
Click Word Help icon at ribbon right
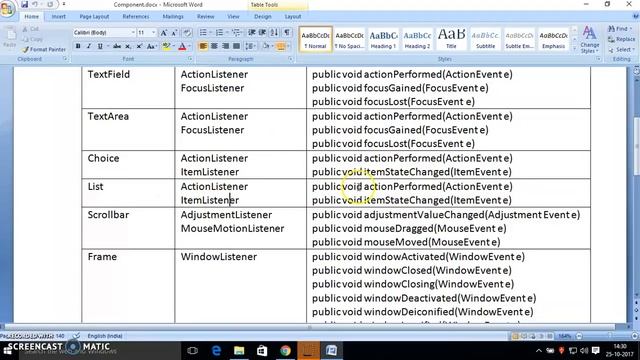[636, 16]
